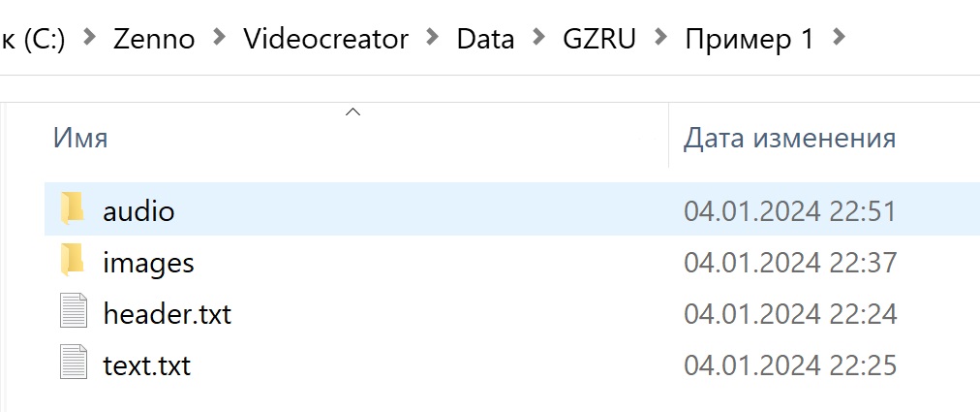Select text.txt file name
The height and width of the screenshot is (412, 980).
pyautogui.click(x=146, y=366)
